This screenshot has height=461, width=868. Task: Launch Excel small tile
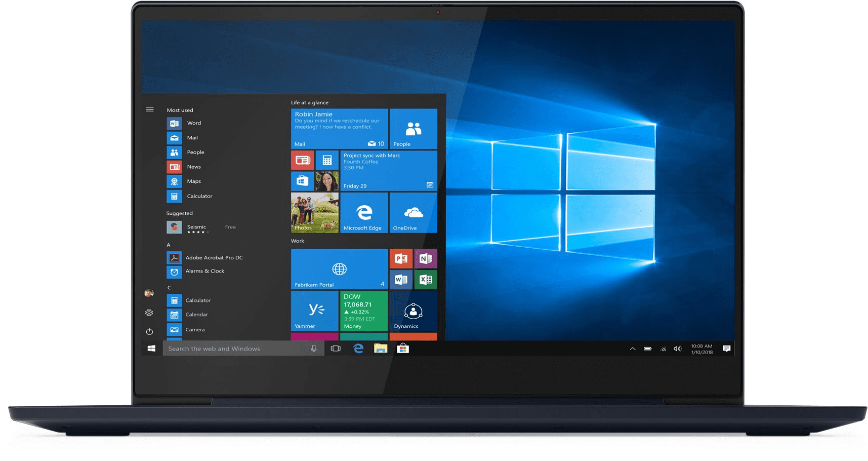426,280
